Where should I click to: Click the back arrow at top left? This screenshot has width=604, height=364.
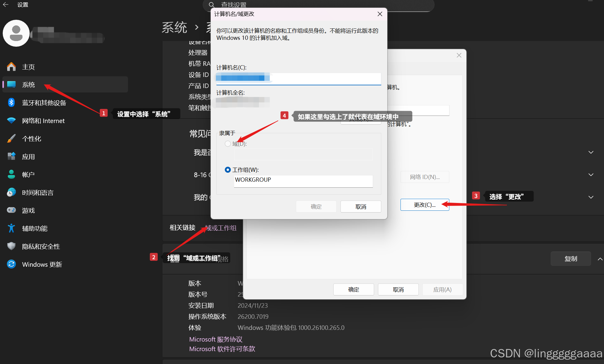5,5
